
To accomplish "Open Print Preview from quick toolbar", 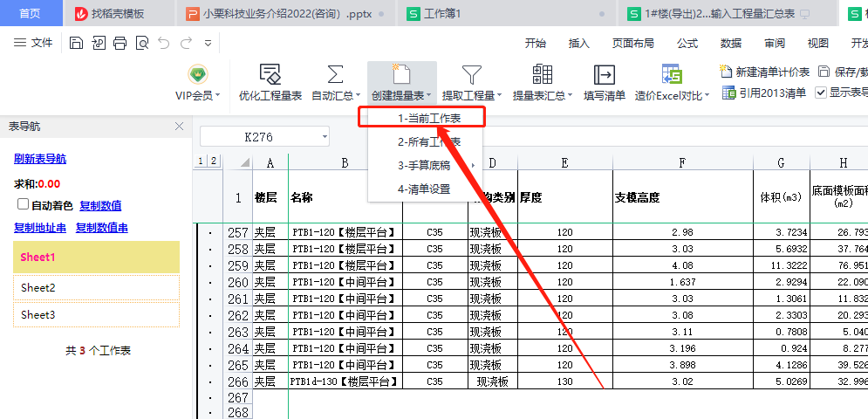I will [x=141, y=43].
